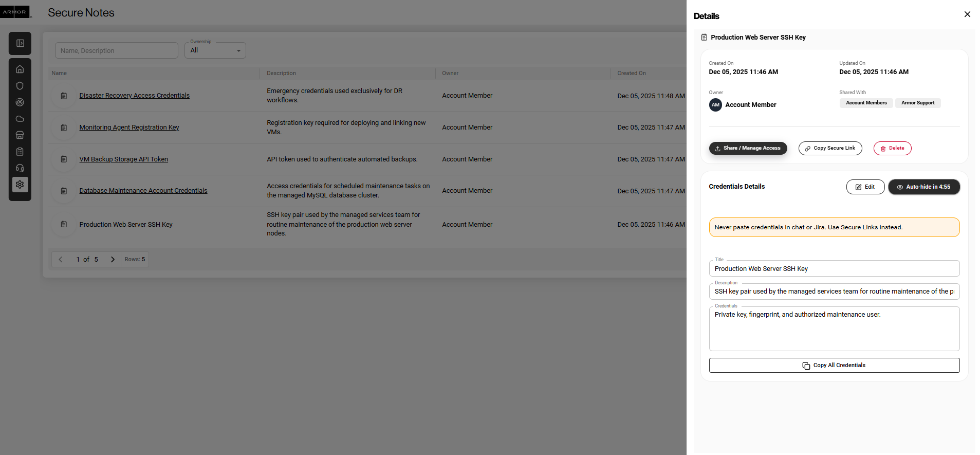
Task: Toggle the Auto-hide credentials eye button
Action: click(923, 187)
